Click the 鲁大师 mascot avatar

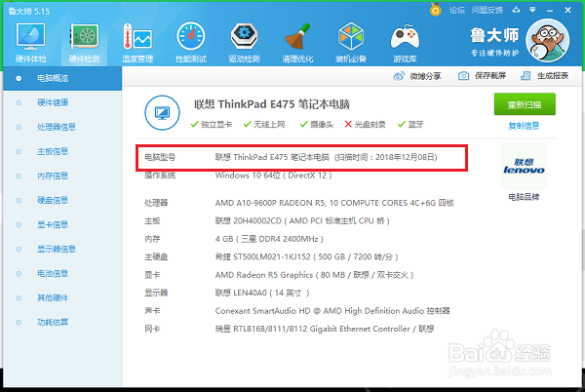click(x=547, y=41)
